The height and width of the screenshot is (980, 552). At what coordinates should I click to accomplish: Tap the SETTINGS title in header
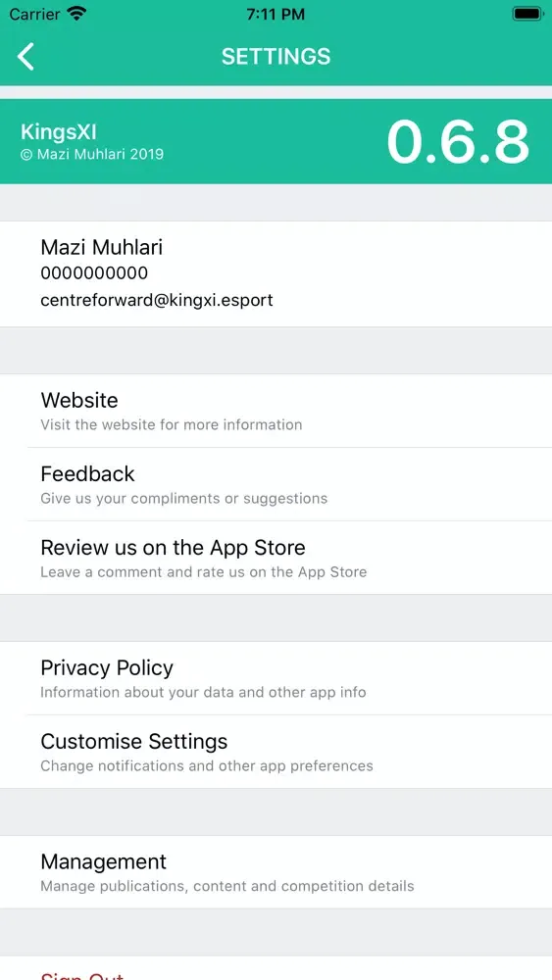[276, 56]
